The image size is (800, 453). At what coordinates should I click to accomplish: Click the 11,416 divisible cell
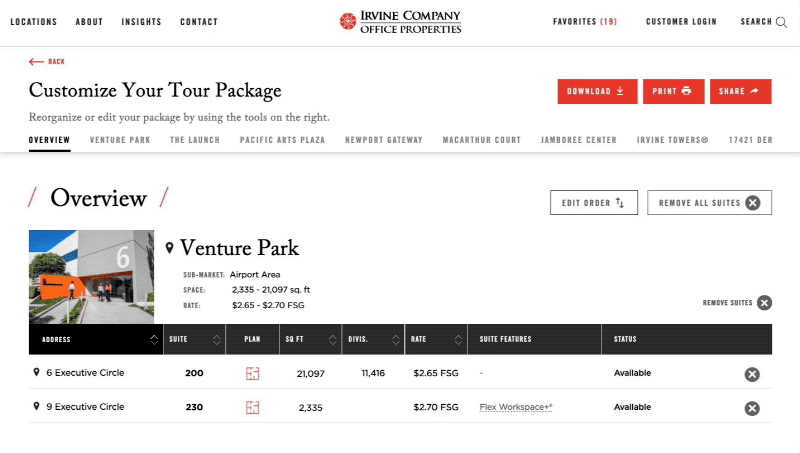point(373,373)
